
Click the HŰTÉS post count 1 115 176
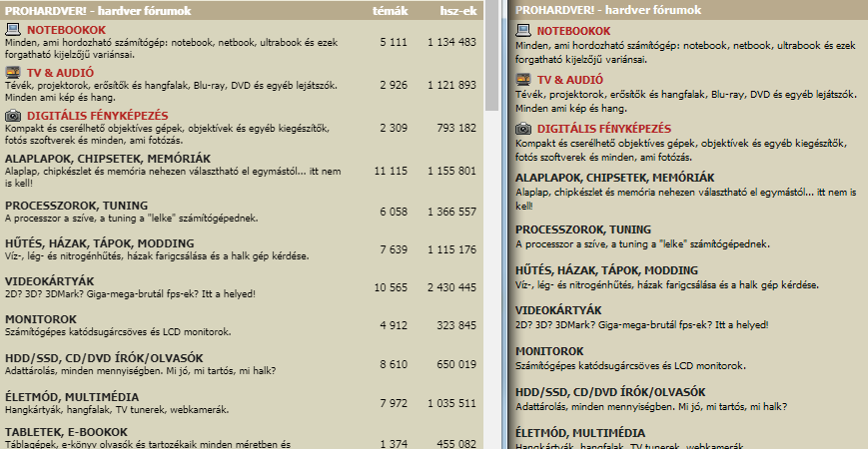click(x=451, y=249)
